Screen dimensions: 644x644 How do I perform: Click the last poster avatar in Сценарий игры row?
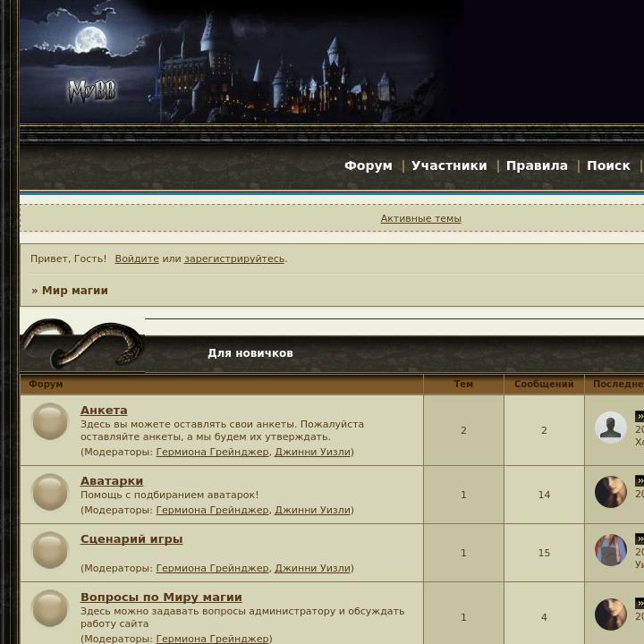(611, 550)
